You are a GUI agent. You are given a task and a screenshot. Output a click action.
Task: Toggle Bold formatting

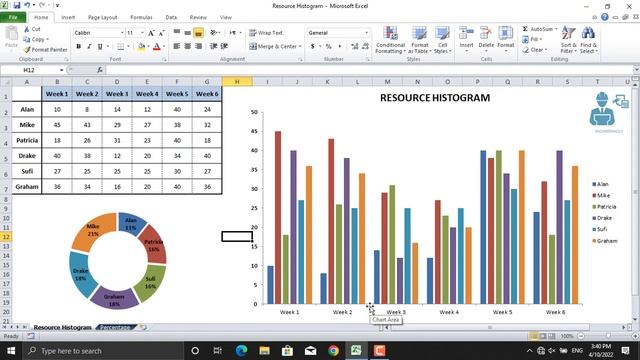point(78,47)
